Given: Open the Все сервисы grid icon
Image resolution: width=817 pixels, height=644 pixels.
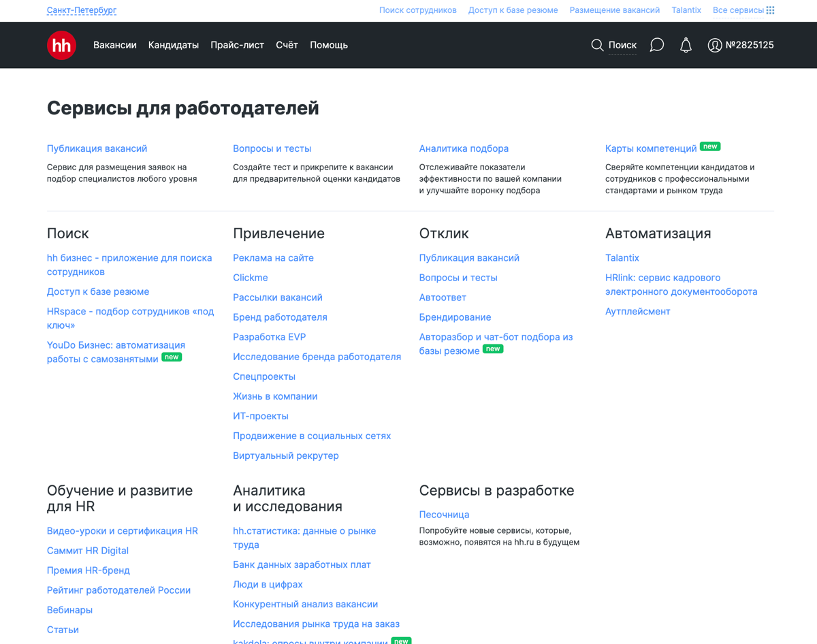Looking at the screenshot, I should (x=770, y=10).
